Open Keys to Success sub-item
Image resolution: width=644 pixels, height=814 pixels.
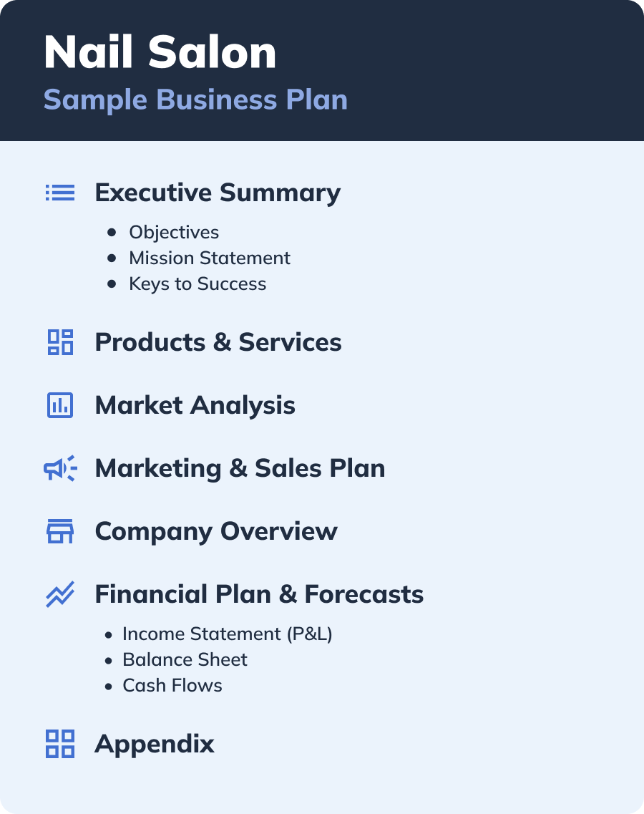click(197, 284)
